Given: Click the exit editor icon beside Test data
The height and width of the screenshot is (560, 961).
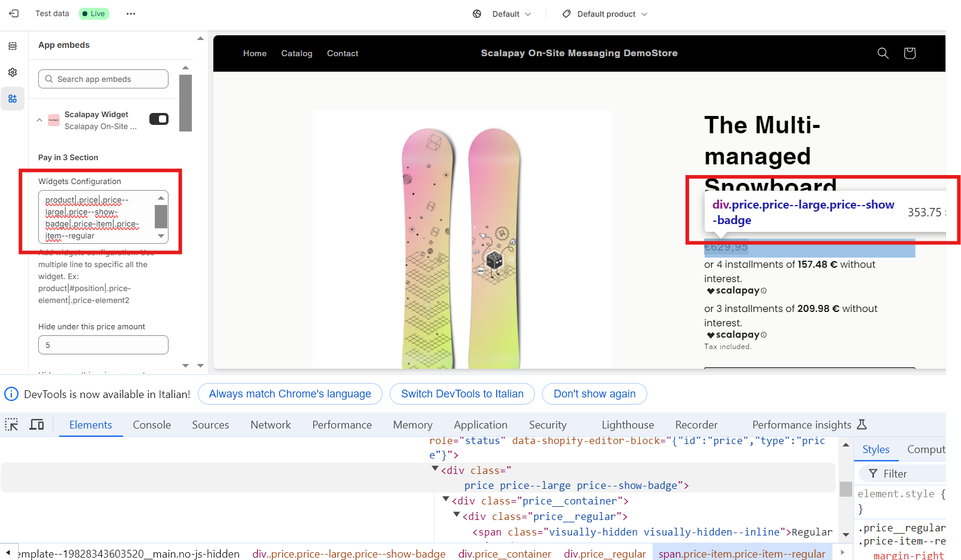Looking at the screenshot, I should tap(14, 13).
